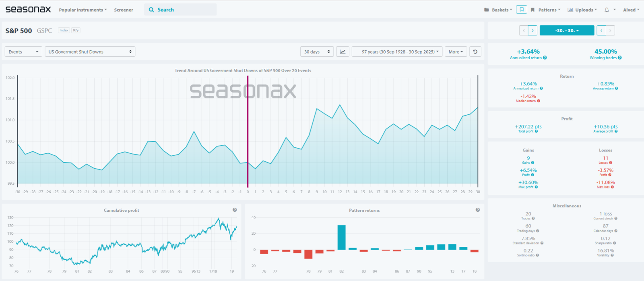
Task: Toggle the line chart view icon
Action: coord(343,52)
